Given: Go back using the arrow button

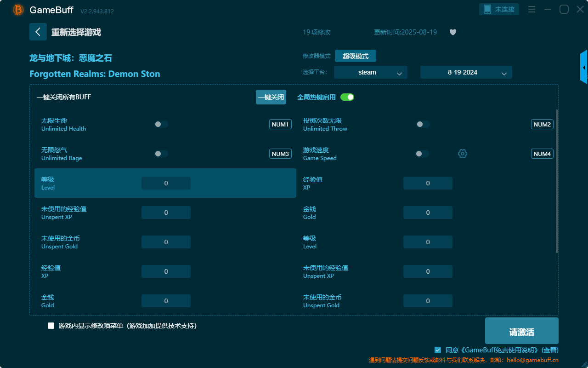Looking at the screenshot, I should tap(38, 32).
